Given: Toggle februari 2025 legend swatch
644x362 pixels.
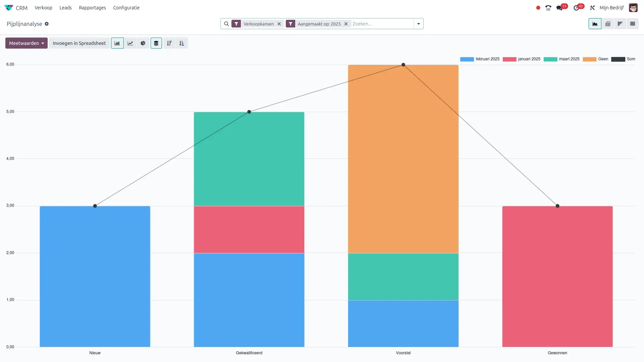Looking at the screenshot, I should pyautogui.click(x=467, y=59).
